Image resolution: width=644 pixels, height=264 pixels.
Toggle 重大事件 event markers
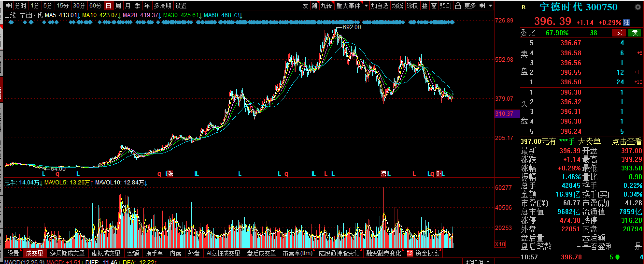click(348, 6)
